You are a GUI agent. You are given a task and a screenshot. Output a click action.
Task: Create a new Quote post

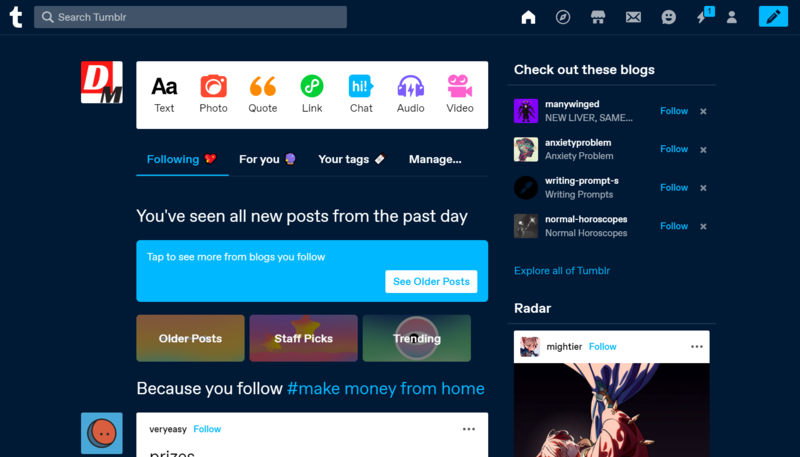point(263,95)
